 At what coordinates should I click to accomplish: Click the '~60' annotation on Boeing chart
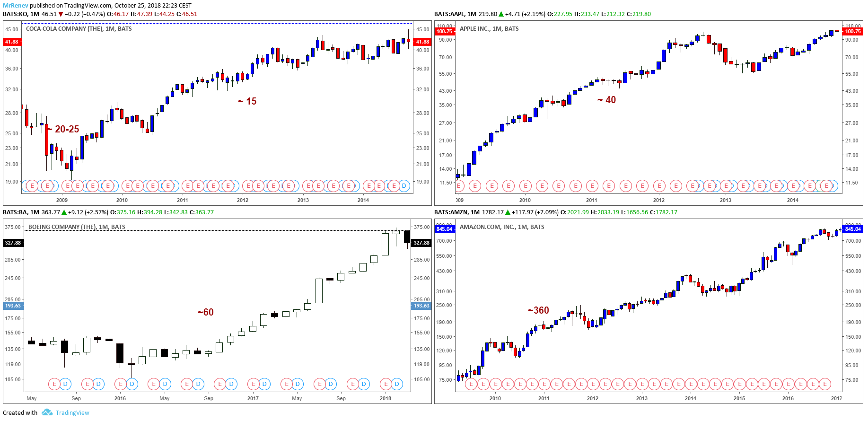coord(206,312)
